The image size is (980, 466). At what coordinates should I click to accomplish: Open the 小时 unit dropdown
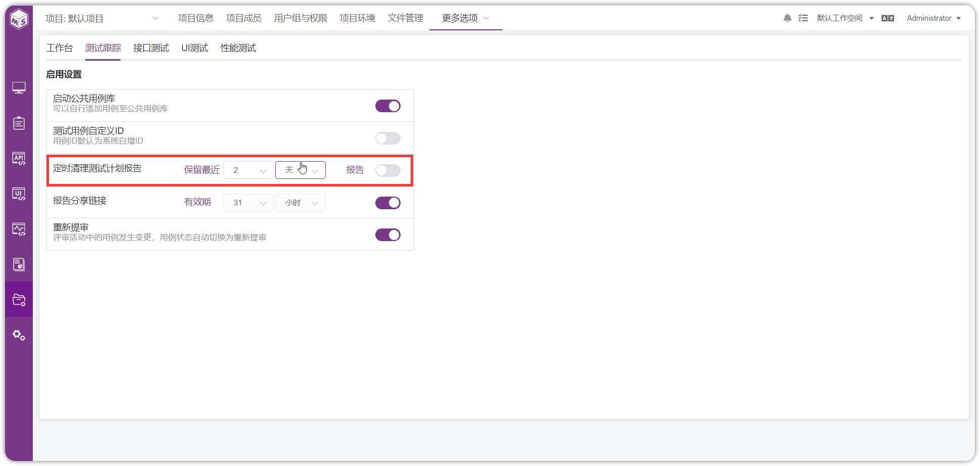click(301, 203)
